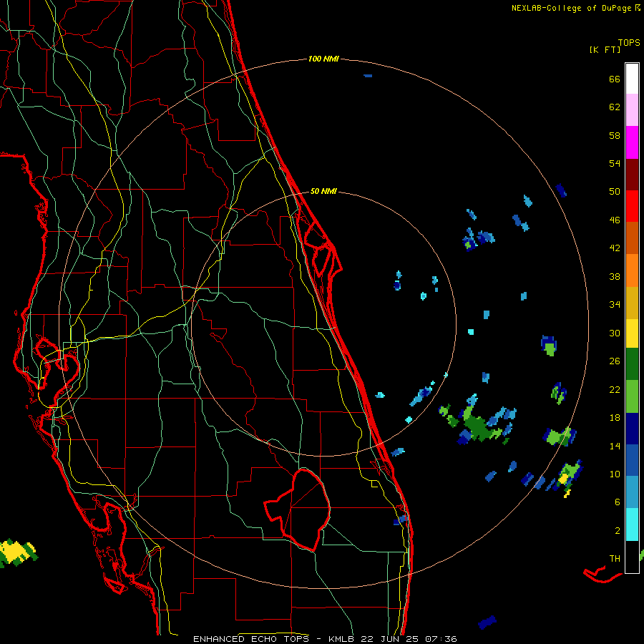Click the "[K FT]" units label
Screen dimensions: 644x644
pyautogui.click(x=605, y=49)
